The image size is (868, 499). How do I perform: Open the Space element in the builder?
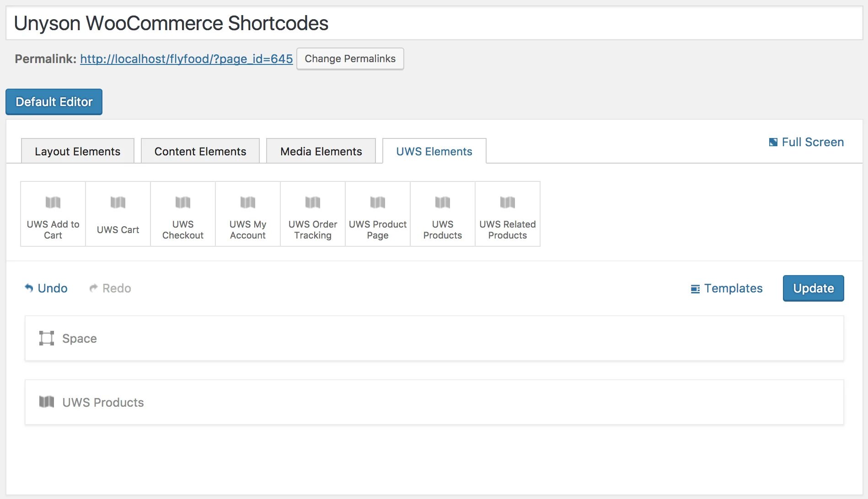click(x=434, y=338)
